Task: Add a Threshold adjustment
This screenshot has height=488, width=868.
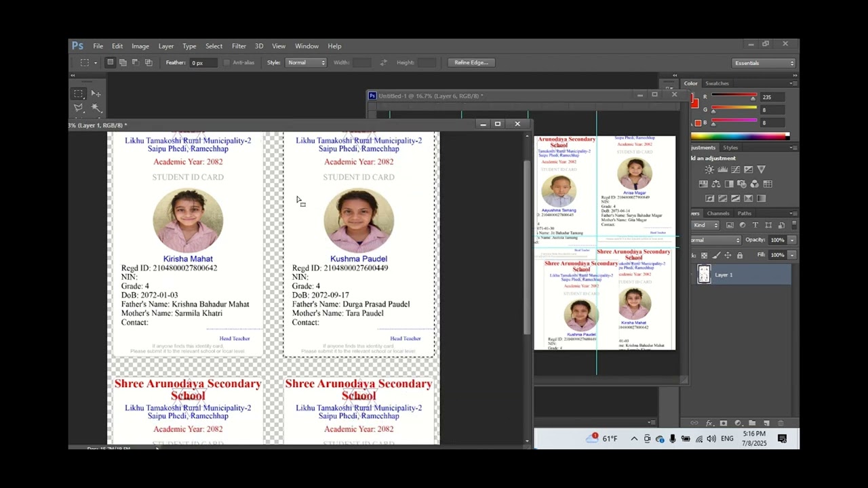Action: pos(736,198)
